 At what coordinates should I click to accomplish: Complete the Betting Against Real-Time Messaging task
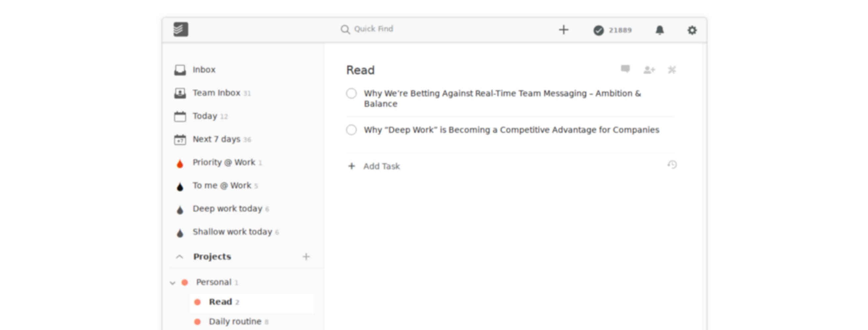351,93
